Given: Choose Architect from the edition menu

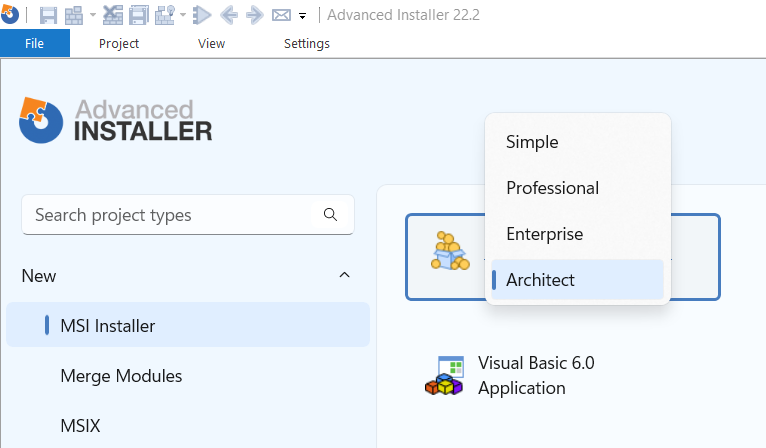Looking at the screenshot, I should pos(577,279).
